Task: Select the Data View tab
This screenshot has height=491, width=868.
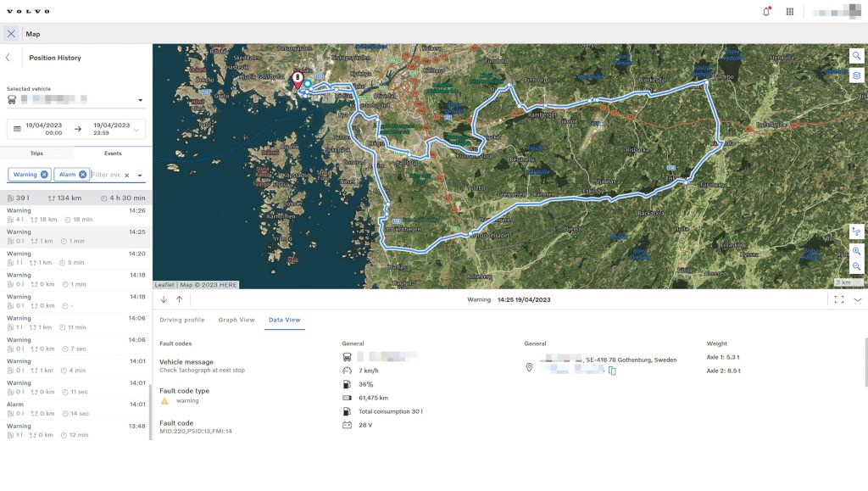Action: click(x=285, y=320)
